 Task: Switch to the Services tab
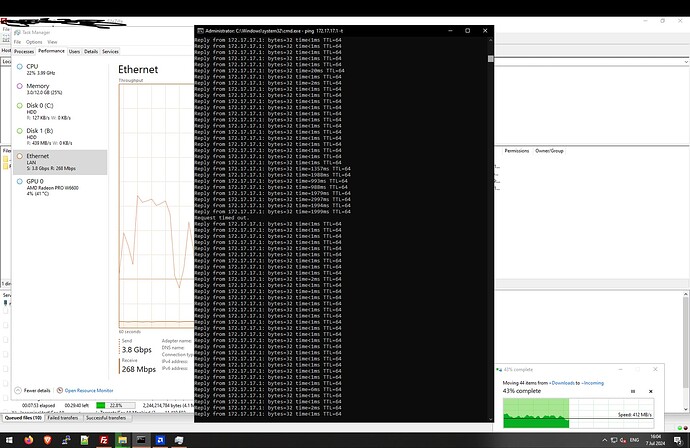pos(110,51)
